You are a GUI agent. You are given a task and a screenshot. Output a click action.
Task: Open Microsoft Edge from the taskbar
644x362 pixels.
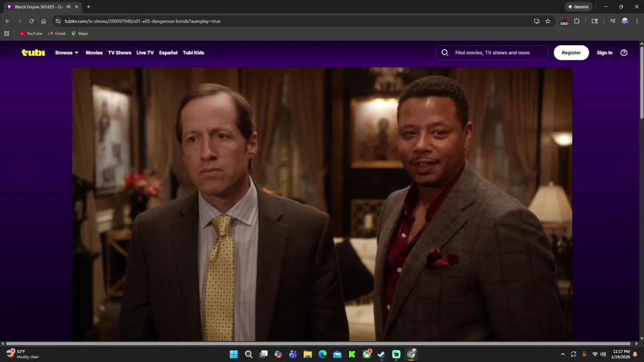[x=323, y=354]
